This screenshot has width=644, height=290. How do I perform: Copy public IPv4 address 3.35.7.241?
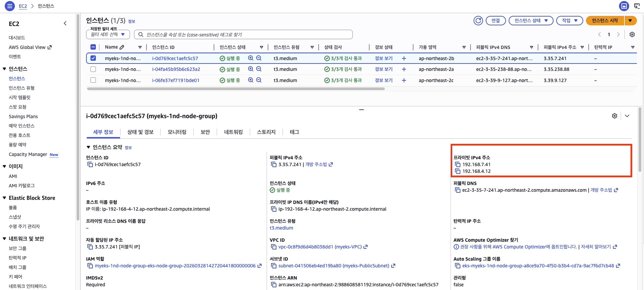click(x=274, y=164)
